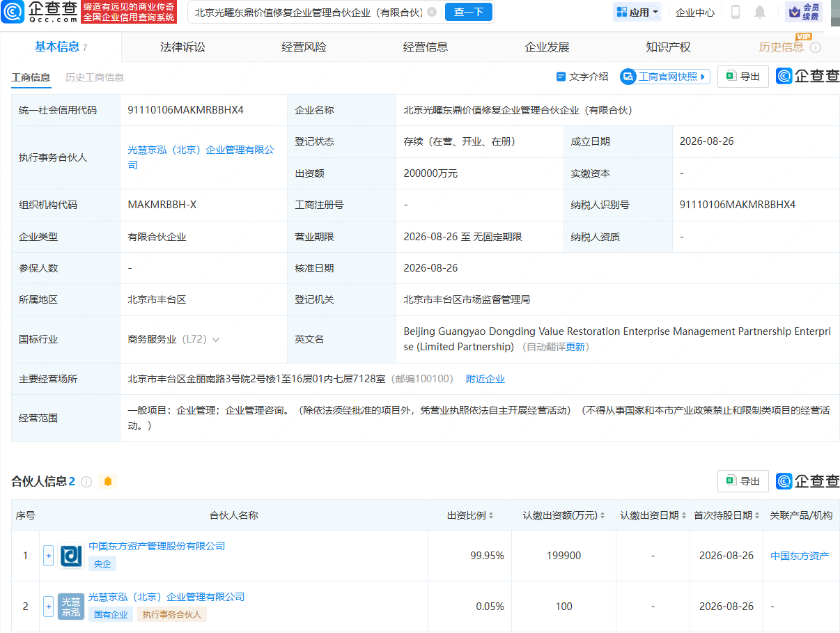Expand row 1 中国东方资产 partner details
Viewport: 840px width, 633px height.
[48, 556]
